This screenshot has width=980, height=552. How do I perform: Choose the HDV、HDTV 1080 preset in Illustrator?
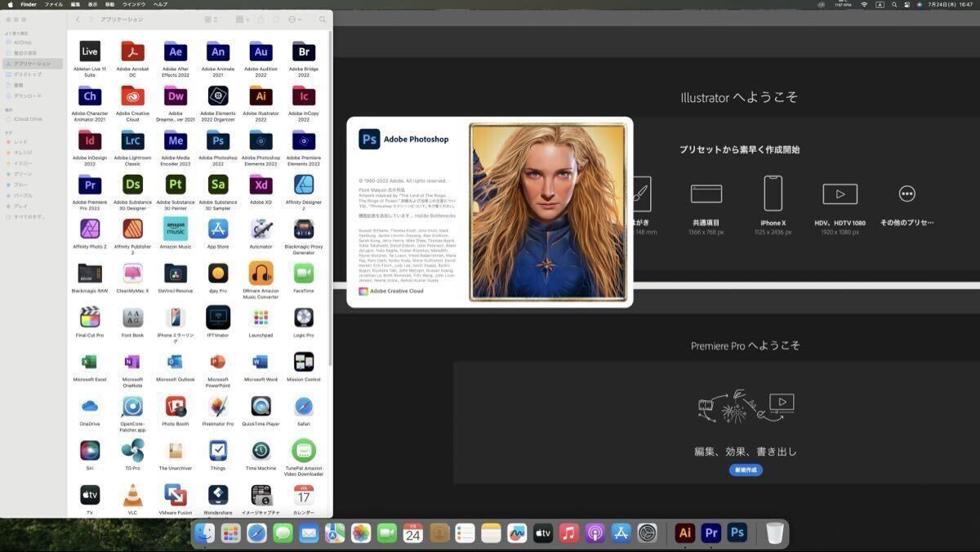pos(840,204)
